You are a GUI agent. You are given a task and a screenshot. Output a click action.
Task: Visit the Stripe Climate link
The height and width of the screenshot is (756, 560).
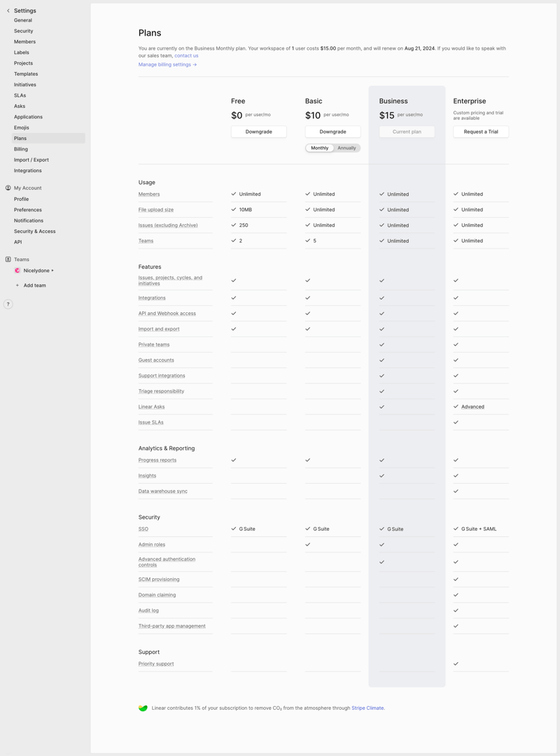pos(367,708)
